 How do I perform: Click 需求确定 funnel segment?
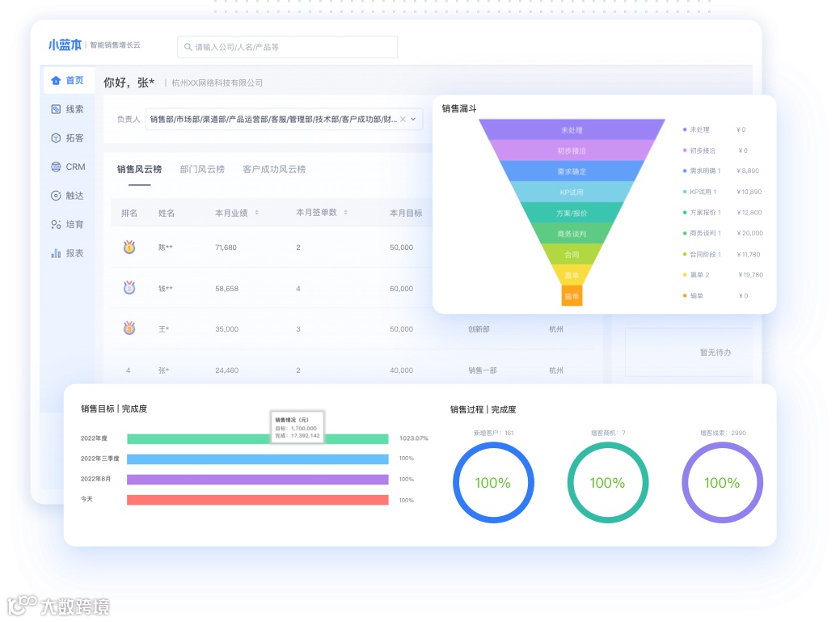(x=572, y=171)
